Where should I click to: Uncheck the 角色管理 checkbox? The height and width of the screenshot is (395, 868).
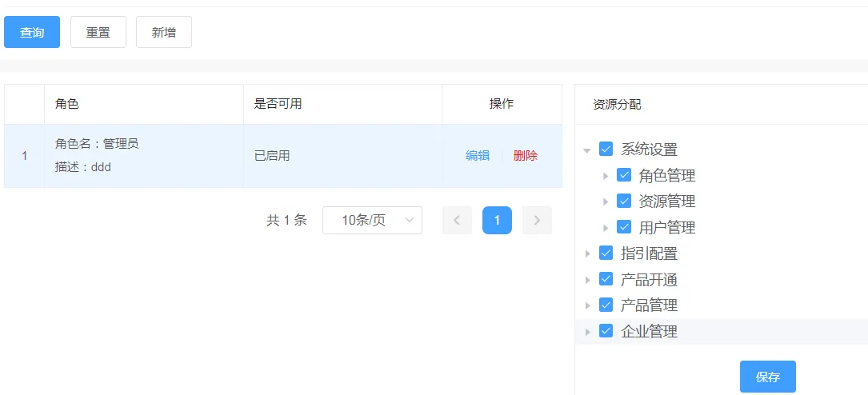pyautogui.click(x=624, y=175)
